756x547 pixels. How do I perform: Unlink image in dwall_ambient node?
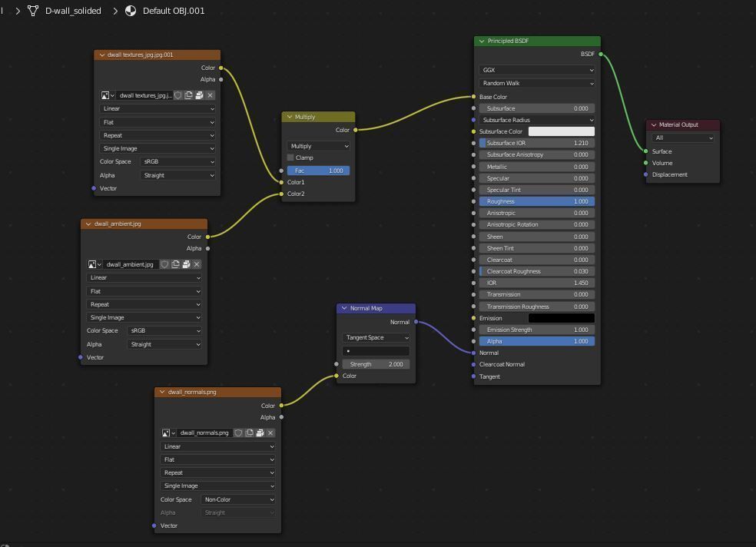[197, 264]
